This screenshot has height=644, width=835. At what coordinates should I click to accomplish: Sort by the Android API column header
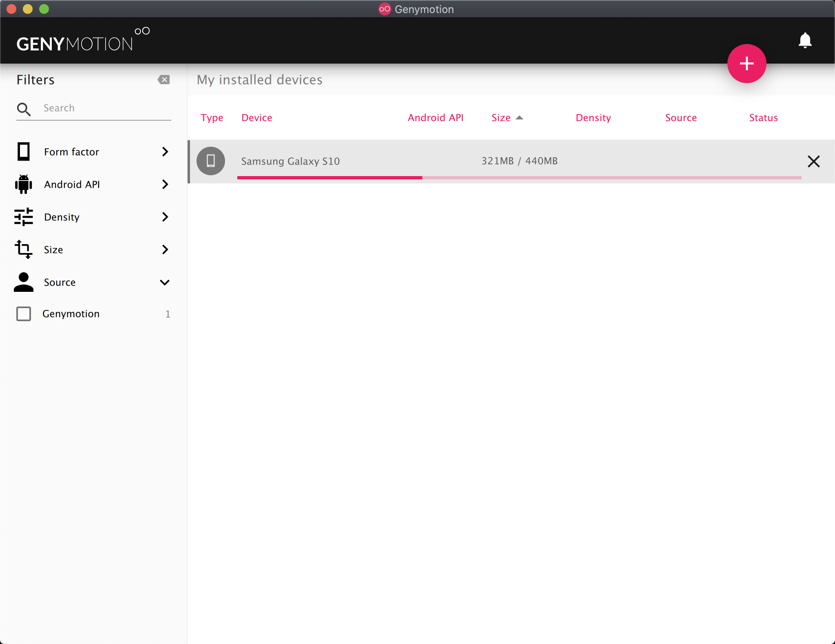coord(435,118)
